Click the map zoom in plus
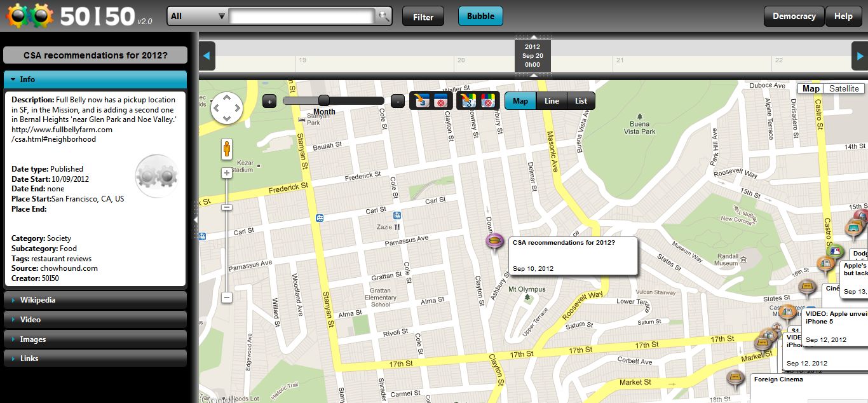 point(227,173)
